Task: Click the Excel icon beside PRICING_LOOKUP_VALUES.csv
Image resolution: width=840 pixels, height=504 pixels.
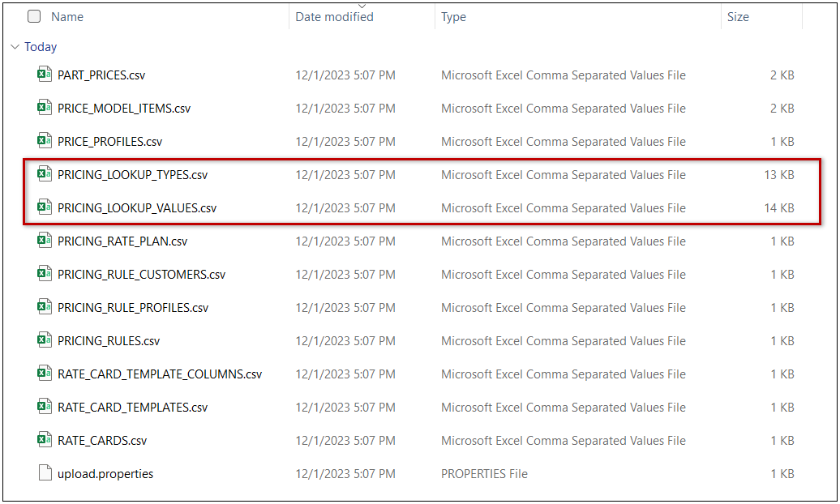Action: (45, 207)
